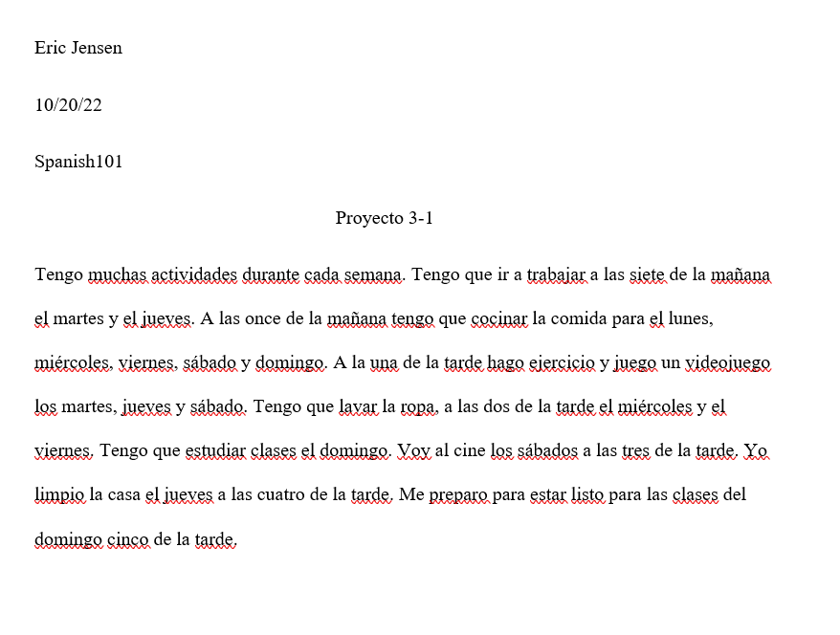Click the word "actividades"
Viewport: 840px width, 635px height.
click(x=194, y=274)
